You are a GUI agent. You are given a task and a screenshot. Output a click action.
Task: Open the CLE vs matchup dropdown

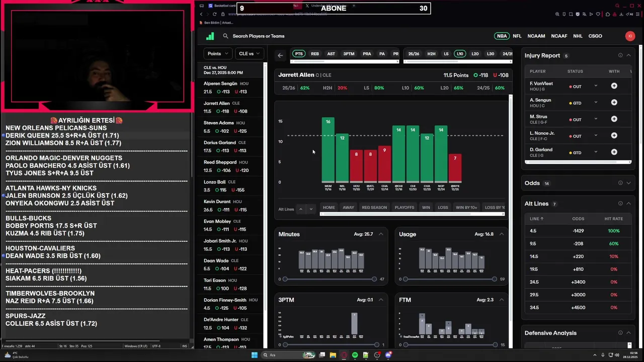[x=249, y=54]
